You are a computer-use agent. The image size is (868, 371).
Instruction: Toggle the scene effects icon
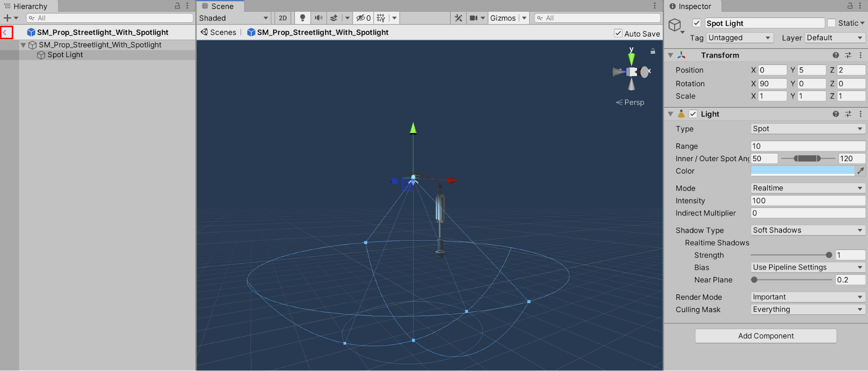click(333, 18)
